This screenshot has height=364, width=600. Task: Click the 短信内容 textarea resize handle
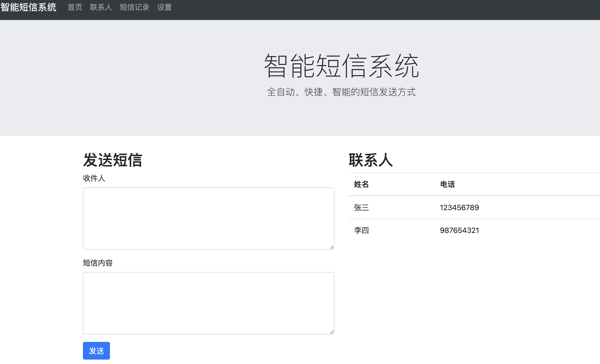point(332,332)
